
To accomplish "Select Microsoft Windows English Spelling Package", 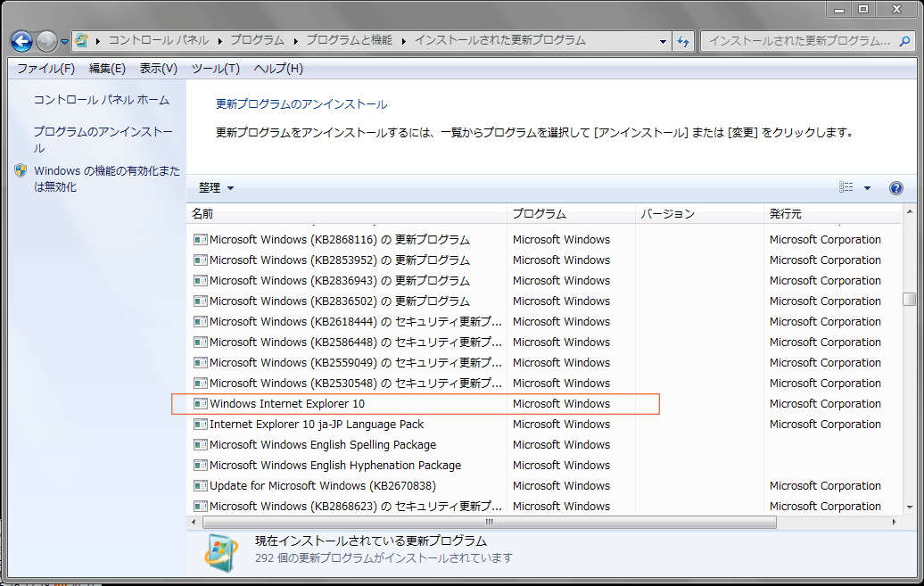I will pyautogui.click(x=323, y=445).
